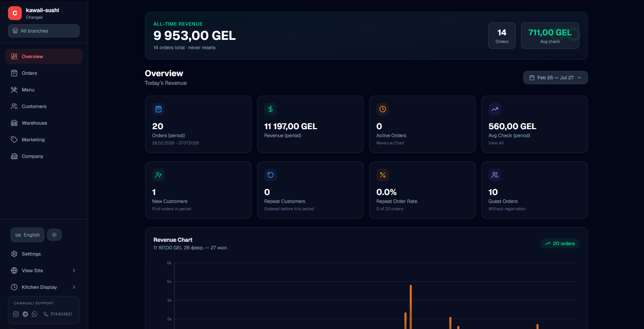Click the 14 Orders all-time tile
This screenshot has height=329, width=644.
502,36
